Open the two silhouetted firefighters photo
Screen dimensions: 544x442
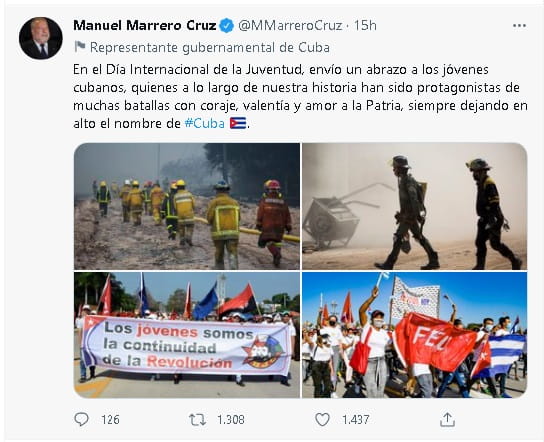415,206
